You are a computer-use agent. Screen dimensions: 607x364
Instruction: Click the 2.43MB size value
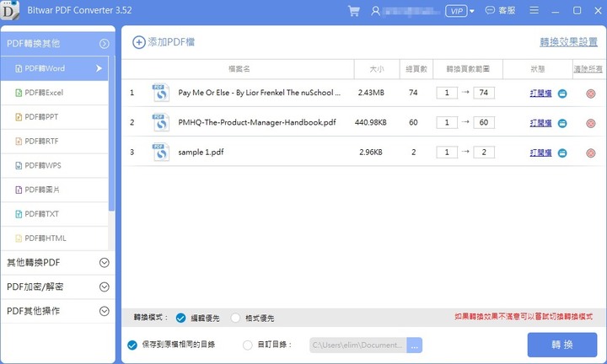tap(371, 93)
